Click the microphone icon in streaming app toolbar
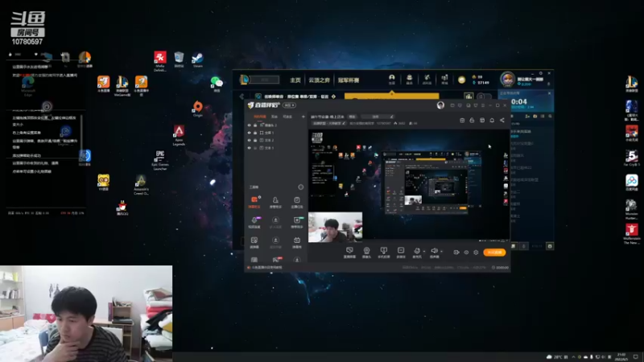Image resolution: width=644 pixels, height=362 pixels. (417, 251)
